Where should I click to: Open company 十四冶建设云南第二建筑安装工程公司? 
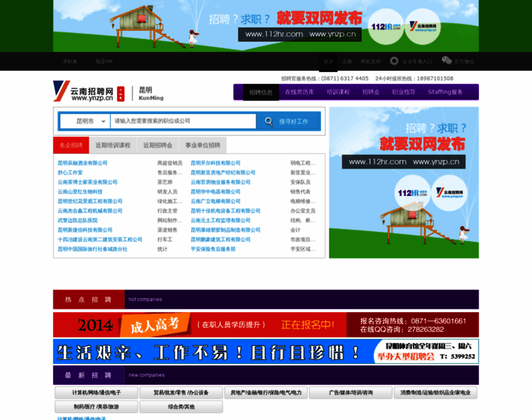(x=100, y=239)
